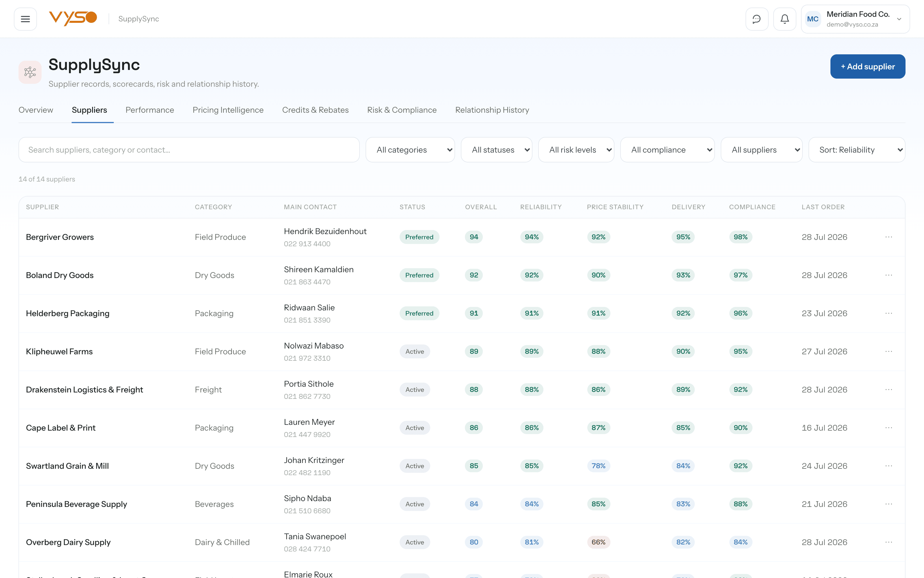Click the 14 of 14 suppliers count
The height and width of the screenshot is (578, 924).
tap(46, 179)
